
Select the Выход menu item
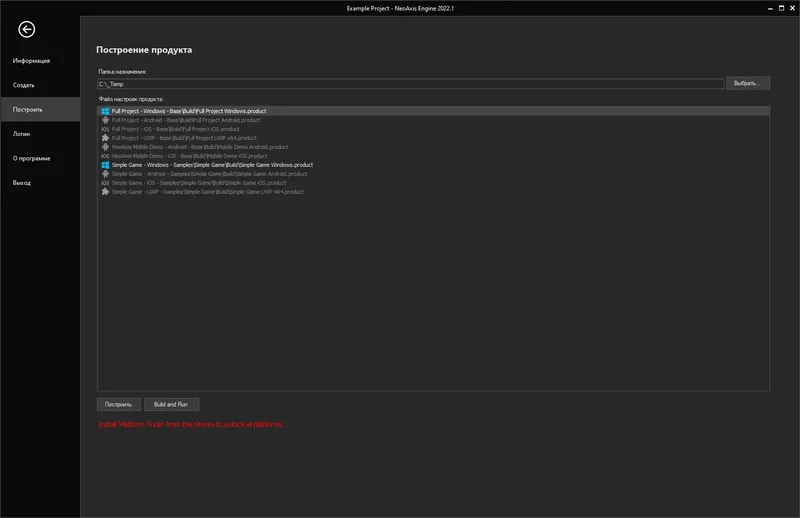click(22, 183)
